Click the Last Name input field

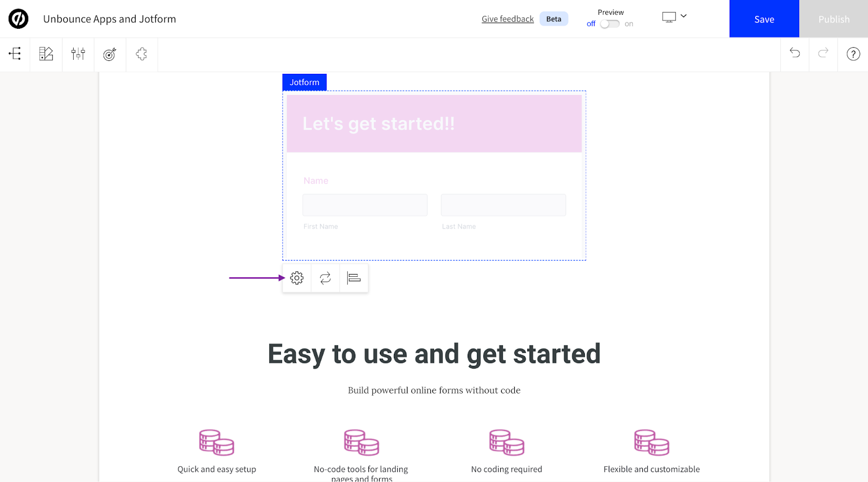coord(503,205)
